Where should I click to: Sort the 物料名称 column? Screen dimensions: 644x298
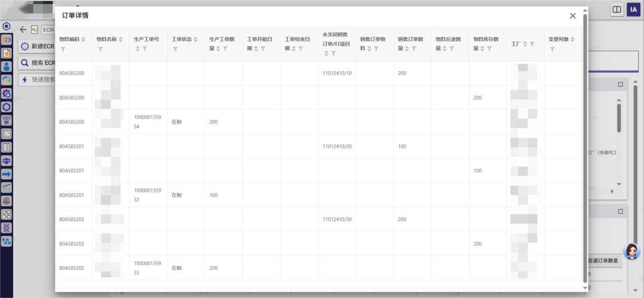pos(120,40)
